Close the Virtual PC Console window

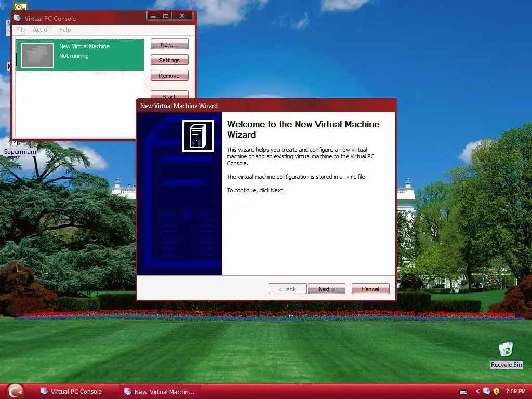click(x=182, y=16)
